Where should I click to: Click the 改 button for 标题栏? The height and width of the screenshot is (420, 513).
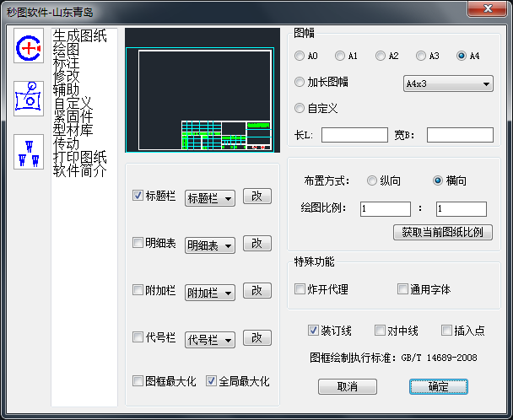coord(257,197)
